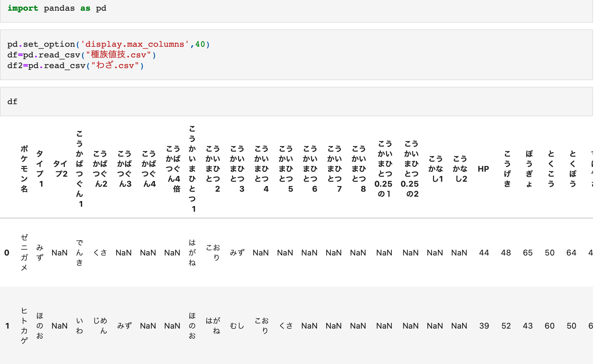
Task: Click the ゼニガメ name cell
Action: (x=24, y=252)
